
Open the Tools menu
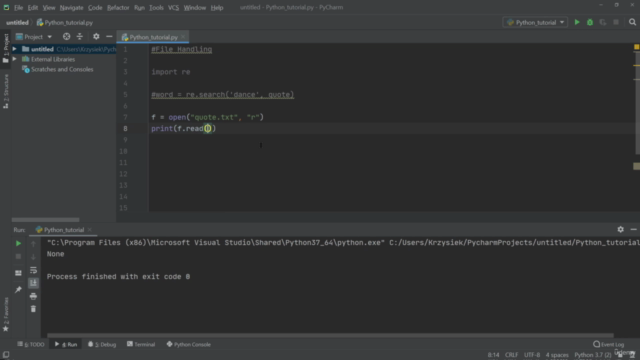(156, 7)
